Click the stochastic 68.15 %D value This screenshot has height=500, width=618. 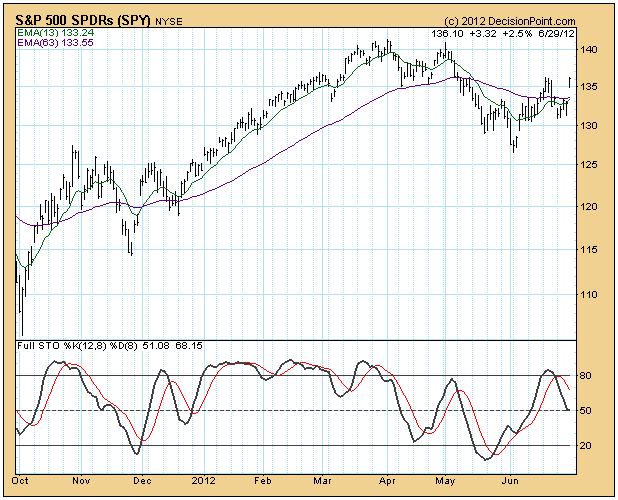(189, 346)
